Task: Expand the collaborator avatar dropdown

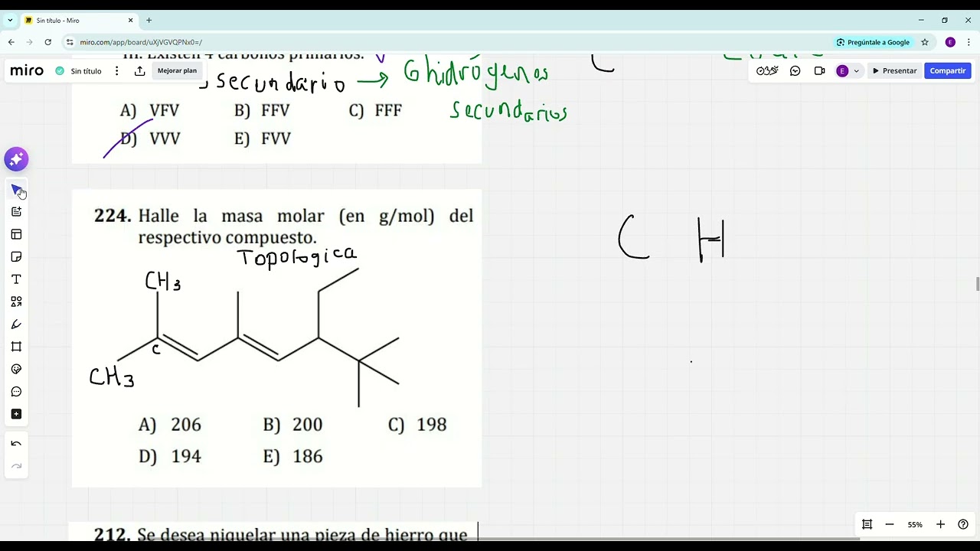Action: [856, 70]
